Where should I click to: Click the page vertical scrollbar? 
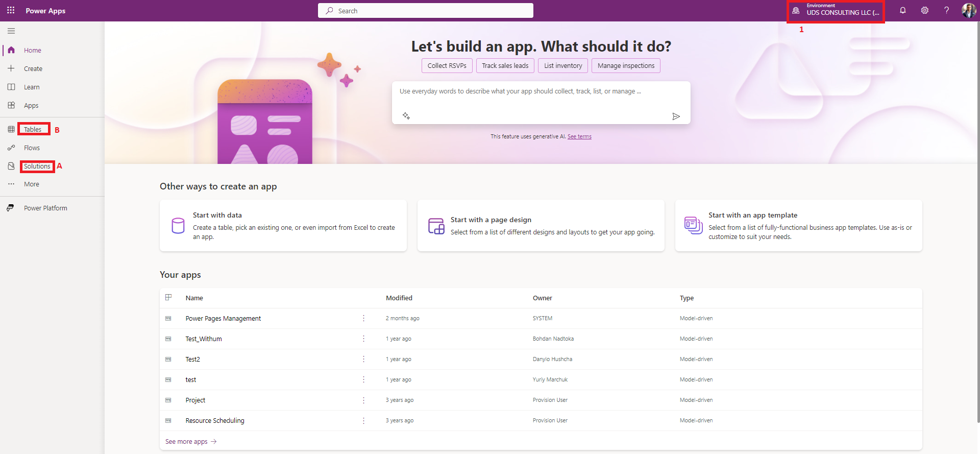click(977, 222)
